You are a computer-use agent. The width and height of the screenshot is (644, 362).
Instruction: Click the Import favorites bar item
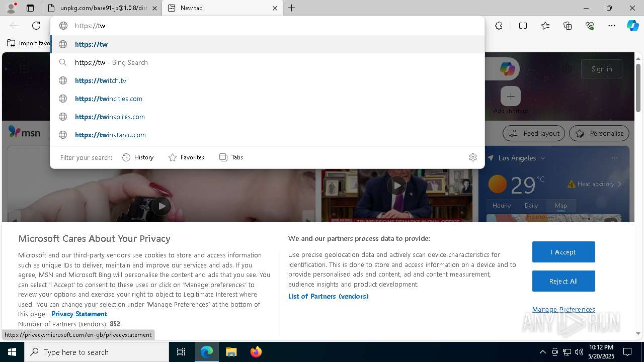tap(29, 43)
